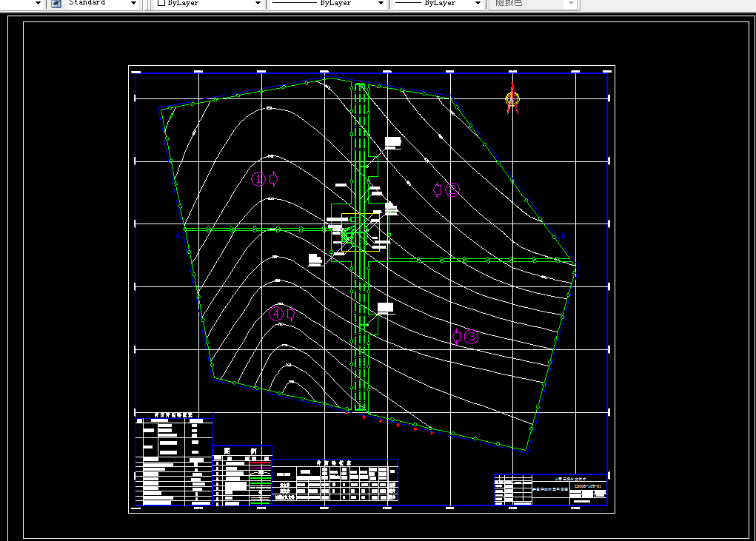The image size is (756, 541).
Task: Select the magenta arrow beside marker ③
Action: click(x=457, y=337)
